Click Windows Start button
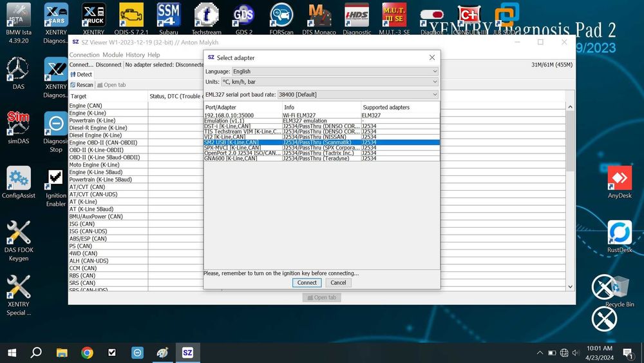Screen dimensions: 644x363 point(12,352)
